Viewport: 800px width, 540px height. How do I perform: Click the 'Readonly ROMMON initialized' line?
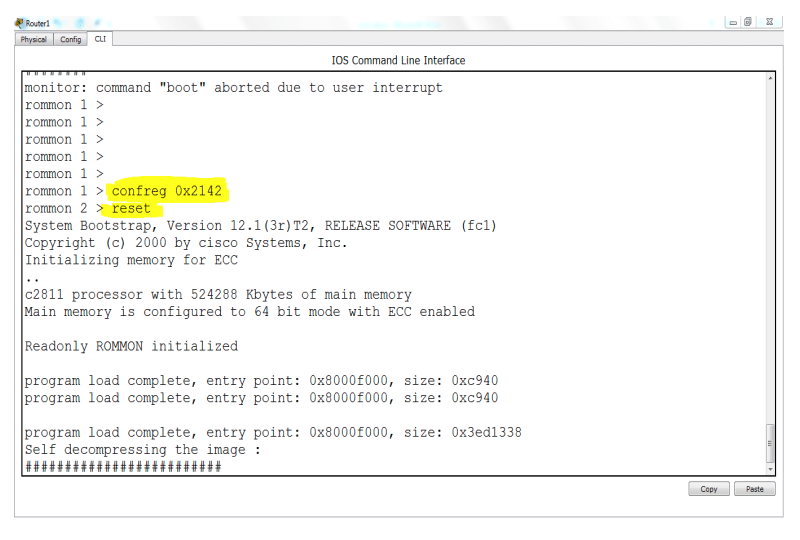point(131,347)
